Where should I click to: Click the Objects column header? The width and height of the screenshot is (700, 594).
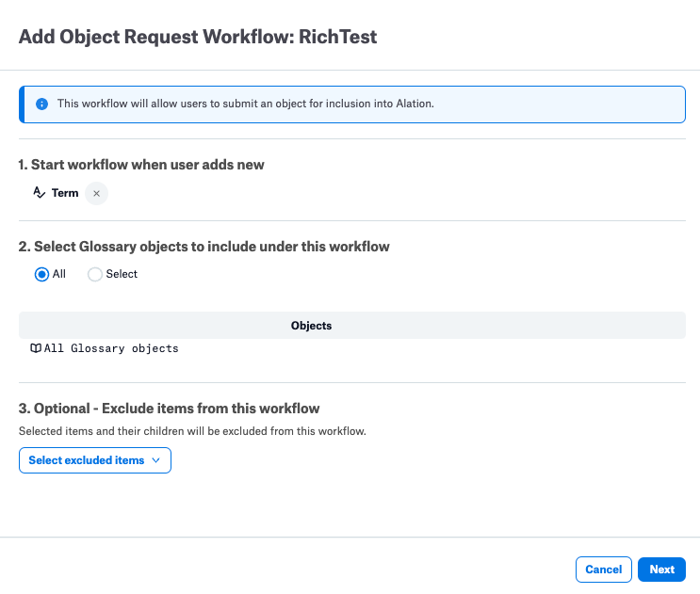311,326
